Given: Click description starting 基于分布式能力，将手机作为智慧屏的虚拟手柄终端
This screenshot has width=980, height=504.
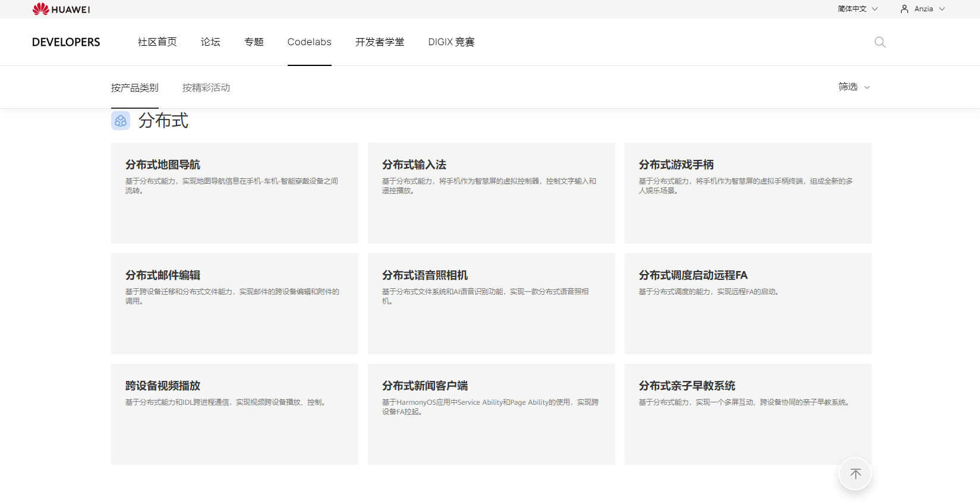Looking at the screenshot, I should [x=746, y=185].
